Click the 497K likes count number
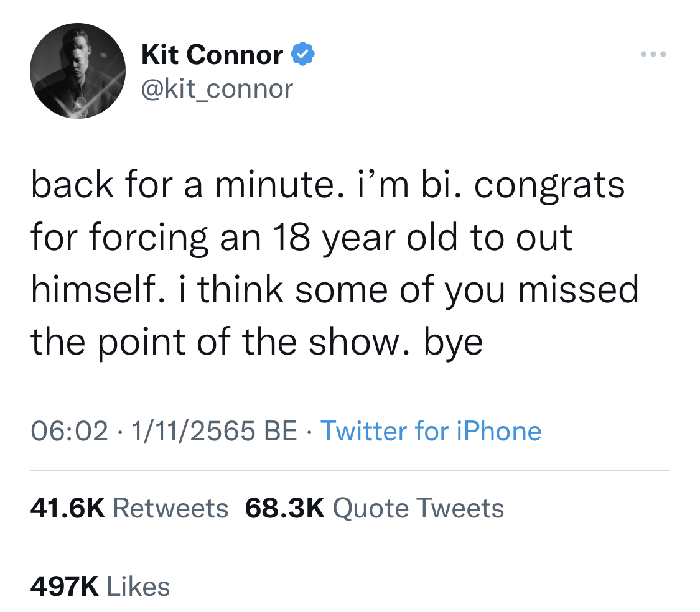Screen dimensions: 700x612 click(64, 586)
